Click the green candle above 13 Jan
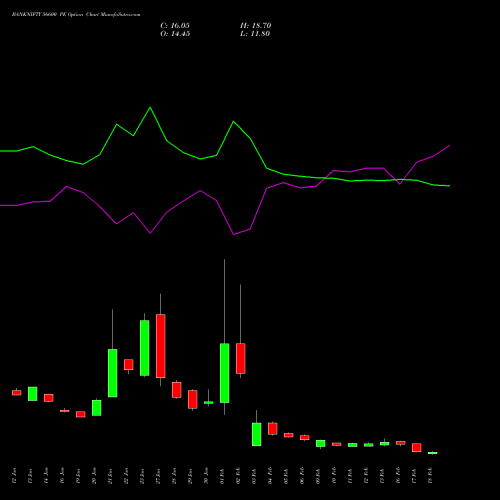The height and width of the screenshot is (500, 500). pyautogui.click(x=33, y=394)
